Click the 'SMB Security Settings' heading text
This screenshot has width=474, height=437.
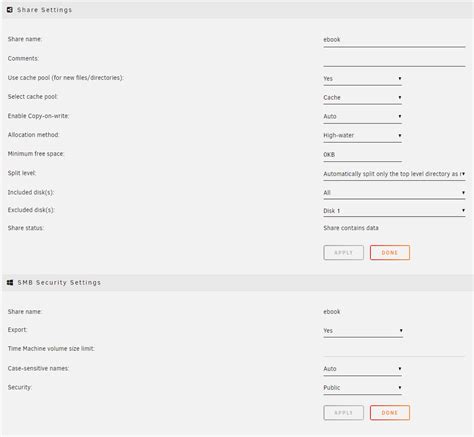(x=59, y=283)
